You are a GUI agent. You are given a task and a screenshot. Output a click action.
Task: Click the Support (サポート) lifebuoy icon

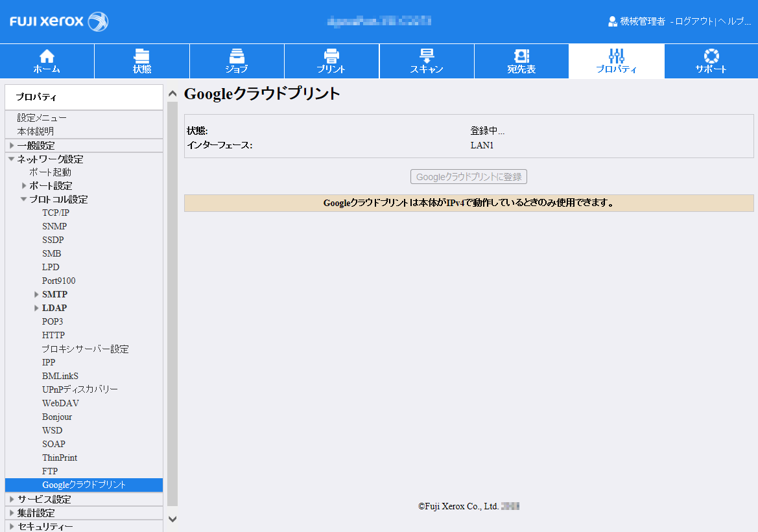pyautogui.click(x=711, y=56)
